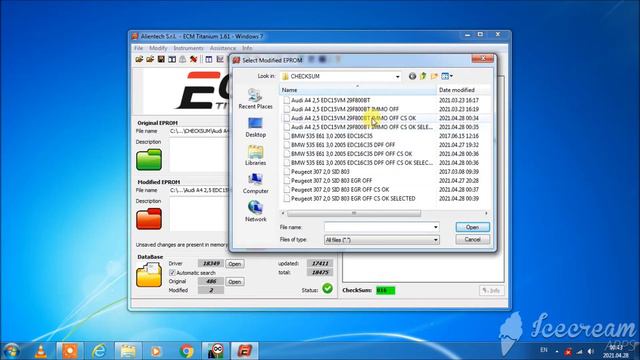This screenshot has width=640, height=360.
Task: Click the green CheckSum indicator box
Action: (x=385, y=290)
